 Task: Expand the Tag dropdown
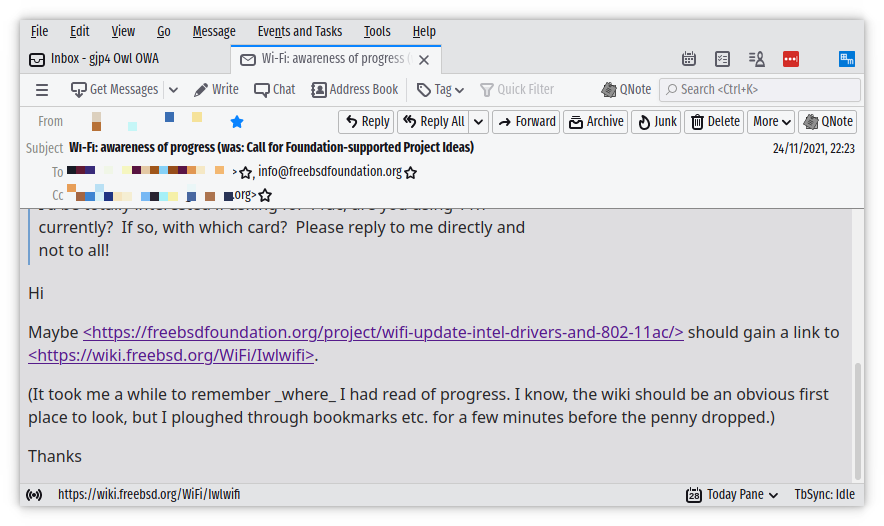click(440, 90)
